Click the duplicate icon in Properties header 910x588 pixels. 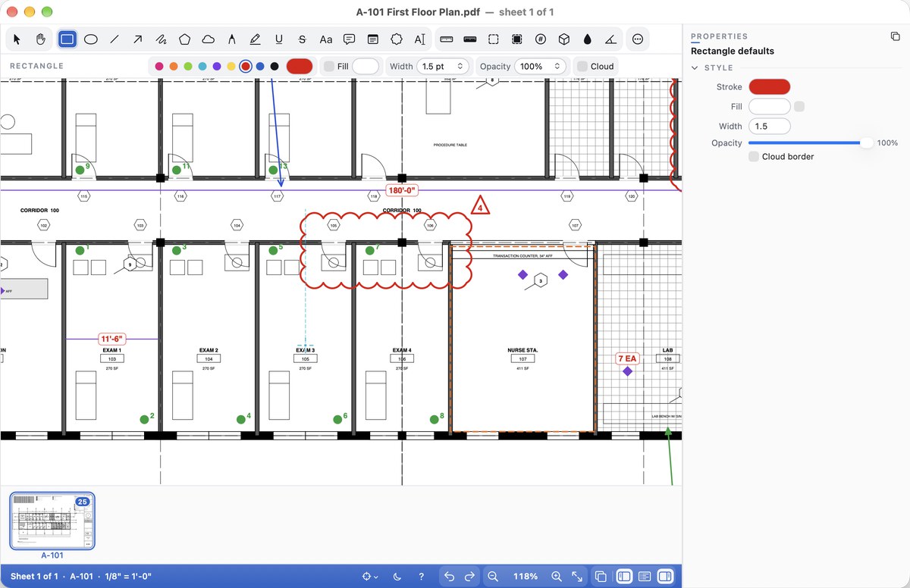coord(895,36)
